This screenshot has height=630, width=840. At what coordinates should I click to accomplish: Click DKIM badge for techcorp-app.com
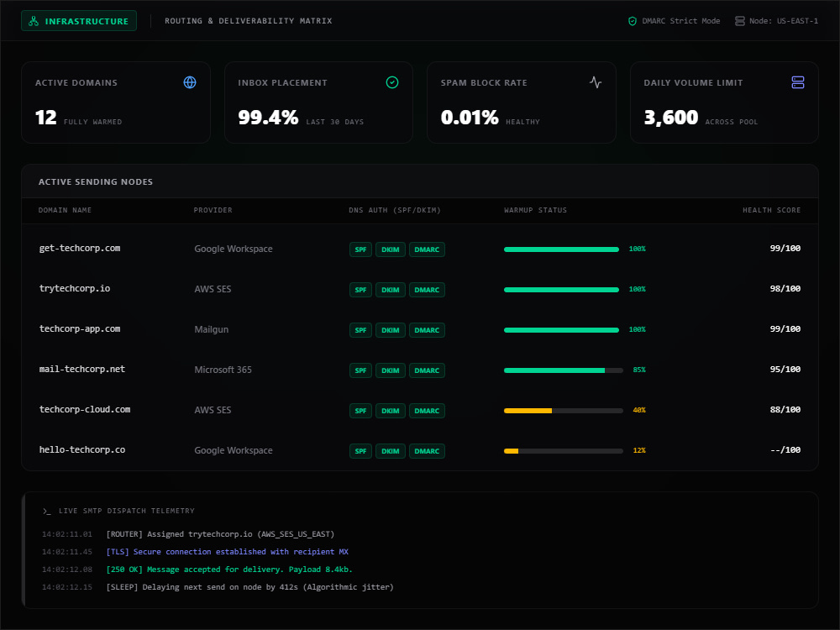391,330
